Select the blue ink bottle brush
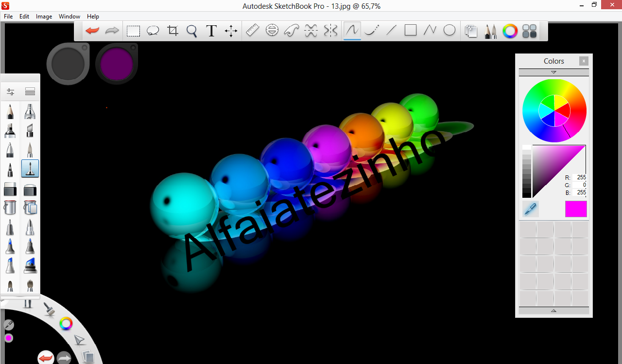Viewport: 622px width, 364px height. click(30, 265)
